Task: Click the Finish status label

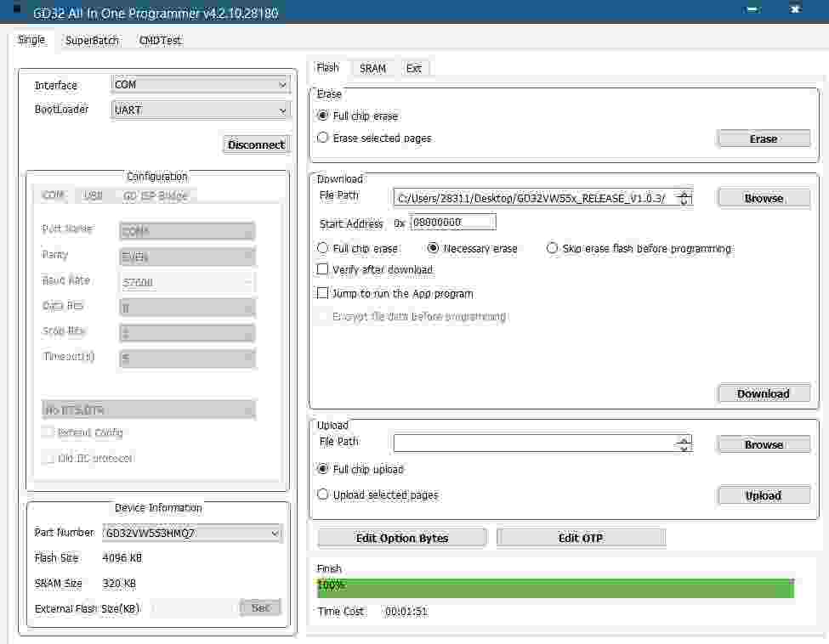Action: click(x=329, y=568)
